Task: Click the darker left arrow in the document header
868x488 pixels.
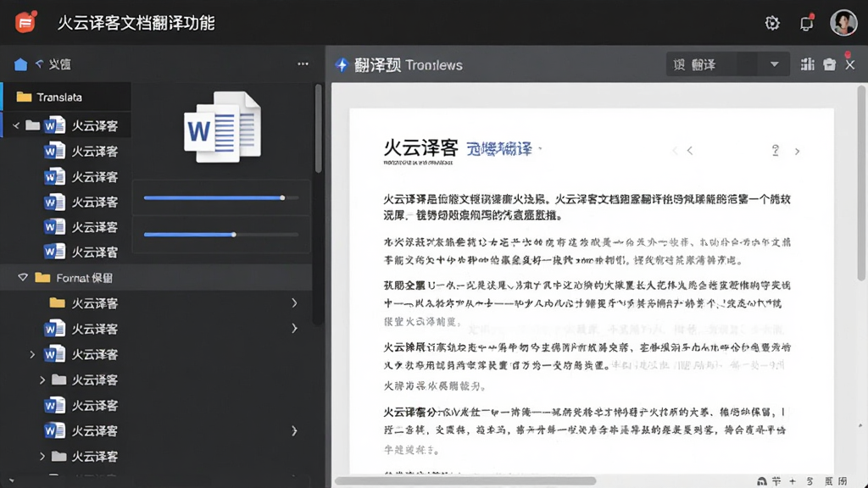Action: click(x=690, y=151)
